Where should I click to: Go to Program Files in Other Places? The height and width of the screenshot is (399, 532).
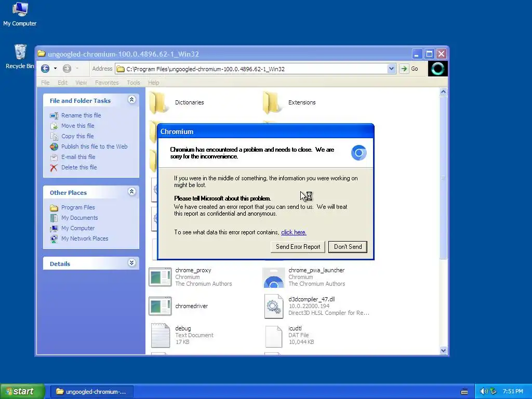tap(78, 207)
